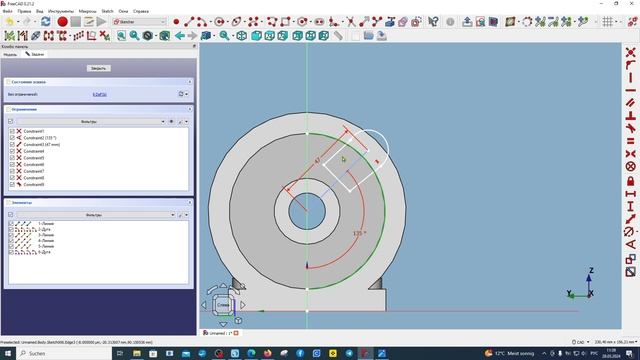
Task: Click the taskbar Suchen search field
Action: coord(64,353)
